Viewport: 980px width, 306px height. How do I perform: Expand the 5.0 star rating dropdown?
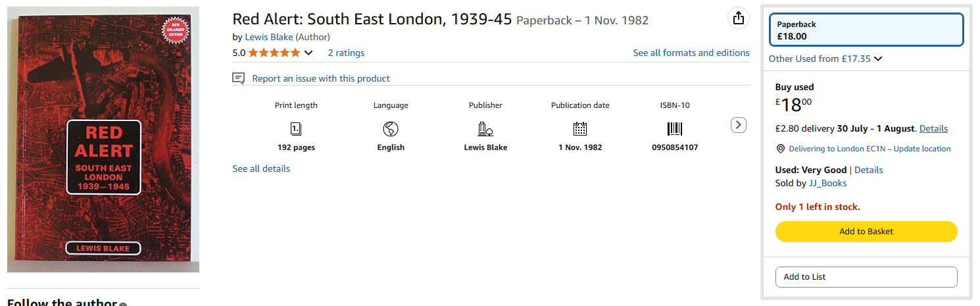308,53
